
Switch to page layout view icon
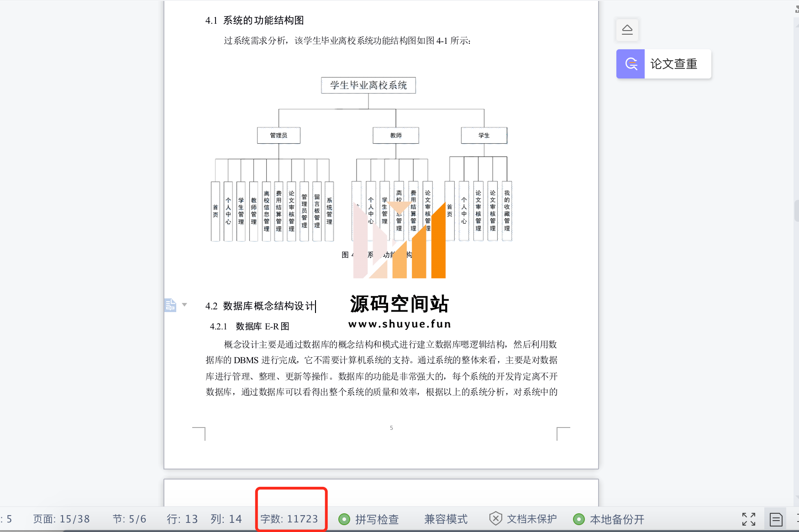776,519
